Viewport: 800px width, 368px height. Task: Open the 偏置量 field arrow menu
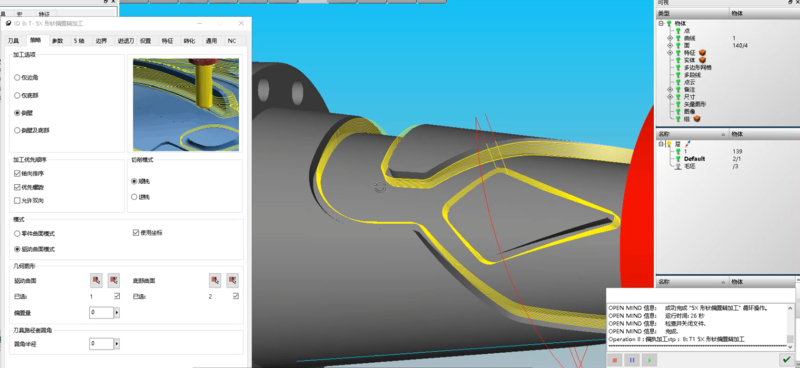click(117, 312)
